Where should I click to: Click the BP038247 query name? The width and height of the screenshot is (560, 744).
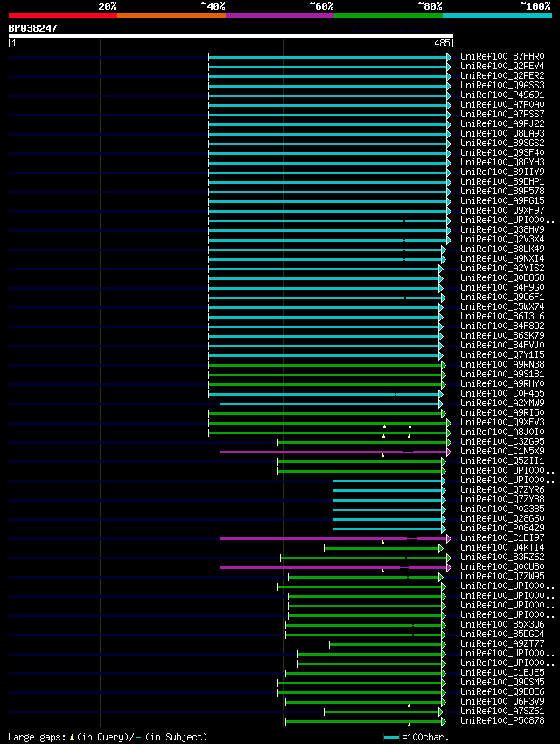click(x=32, y=28)
